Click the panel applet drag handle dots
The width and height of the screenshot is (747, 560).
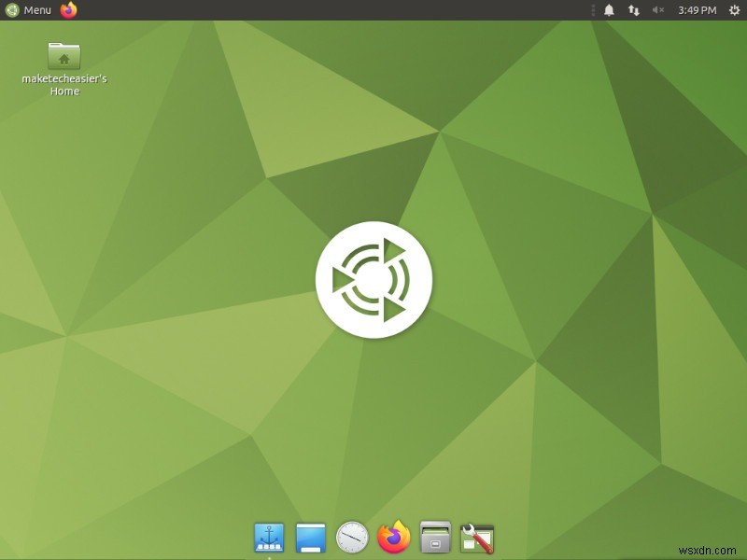(x=593, y=10)
